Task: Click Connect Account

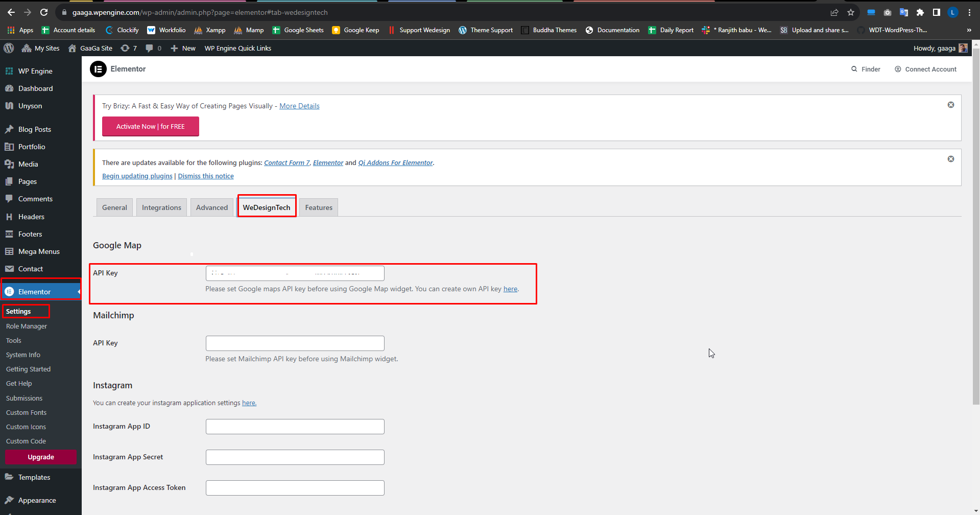Action: tap(925, 69)
